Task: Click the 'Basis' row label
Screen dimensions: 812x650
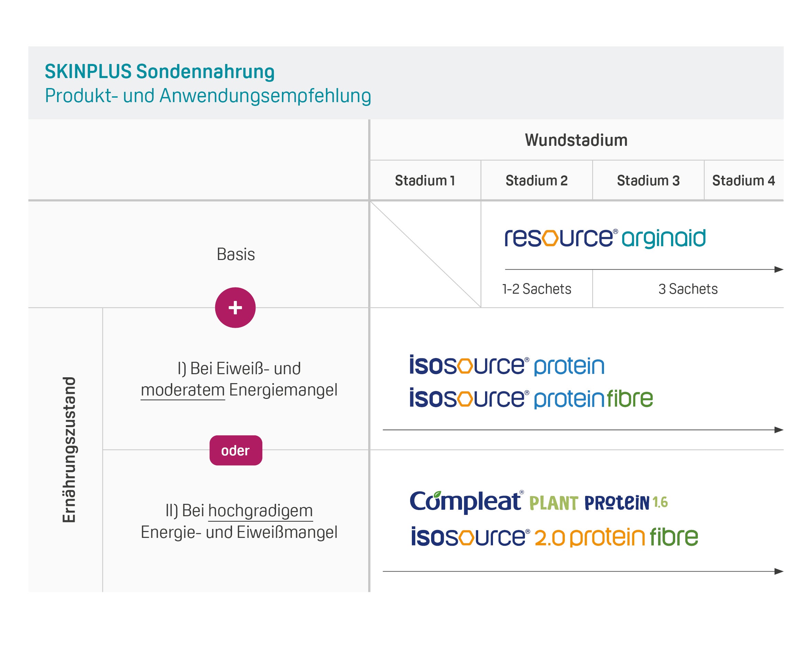Action: [x=236, y=254]
